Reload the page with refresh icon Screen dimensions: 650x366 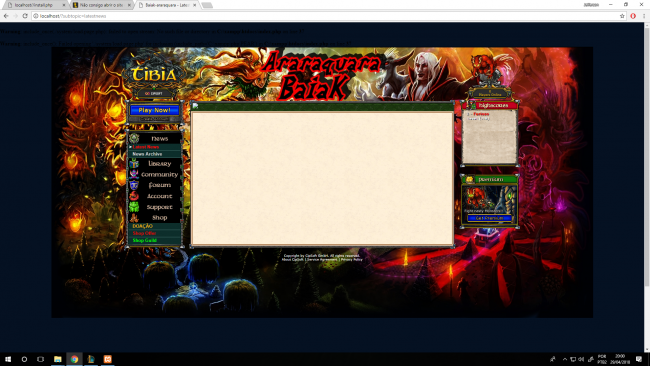(x=25, y=16)
